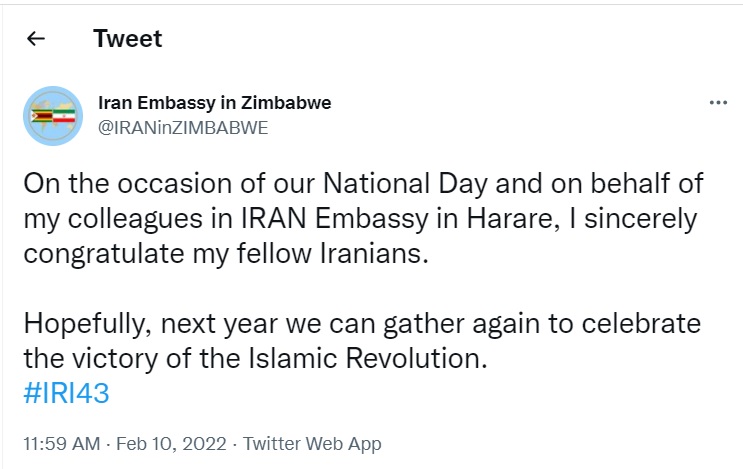This screenshot has height=469, width=743.
Task: Click the Iran Embassy profile avatar
Action: click(53, 115)
